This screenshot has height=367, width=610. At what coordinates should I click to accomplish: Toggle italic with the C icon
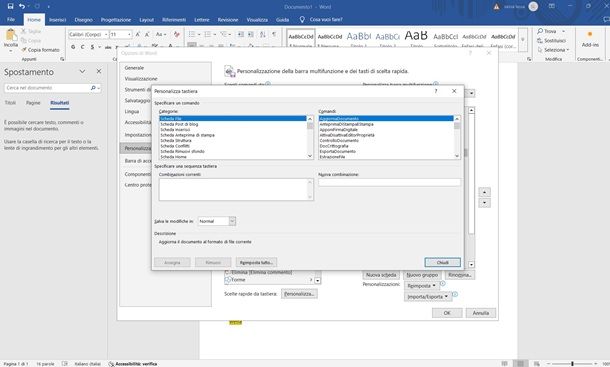tap(82, 47)
